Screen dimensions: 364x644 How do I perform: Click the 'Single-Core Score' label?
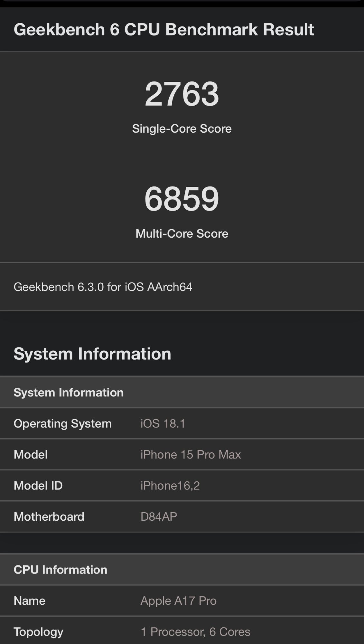(182, 129)
